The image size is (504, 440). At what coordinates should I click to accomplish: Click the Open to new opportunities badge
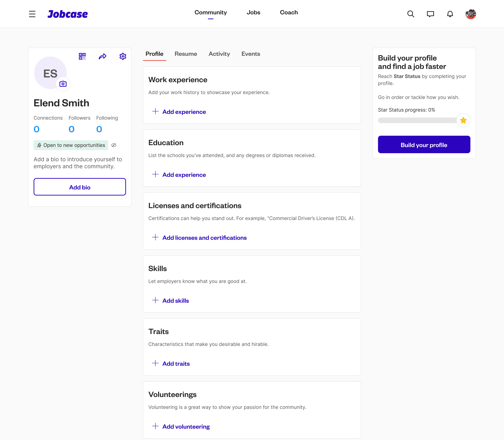(x=71, y=145)
